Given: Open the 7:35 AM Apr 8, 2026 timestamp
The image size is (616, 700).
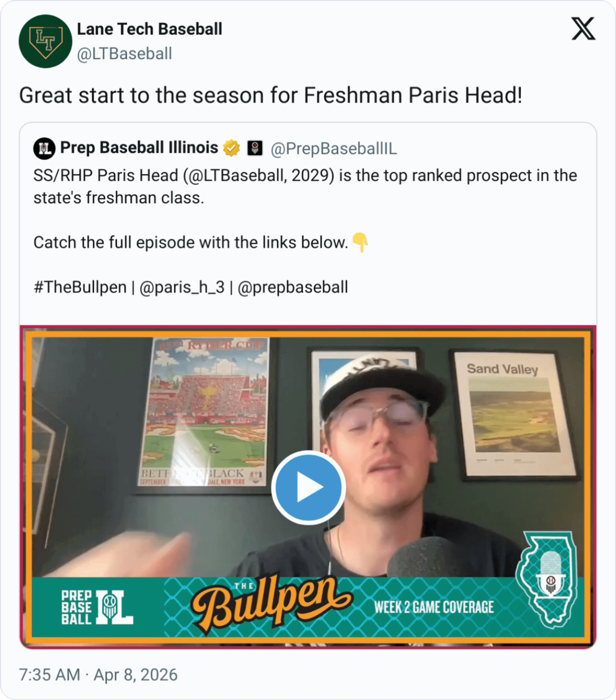Looking at the screenshot, I should (98, 675).
